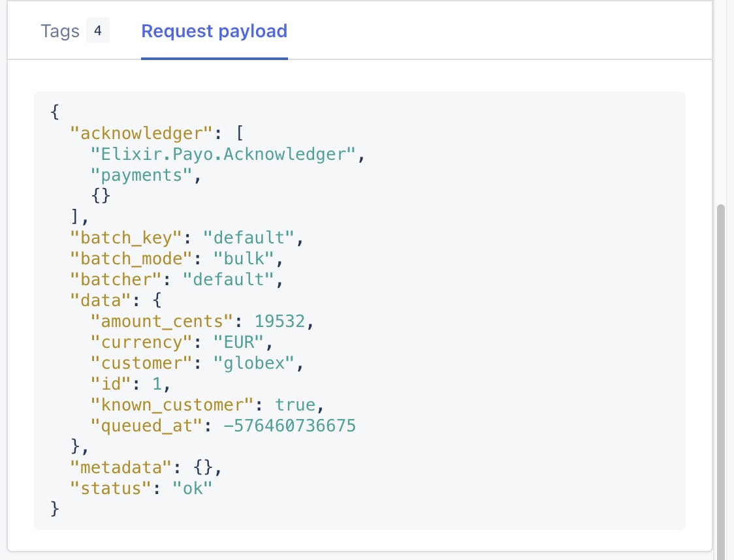This screenshot has width=734, height=560.
Task: Select the Request payload tab
Action: point(214,31)
